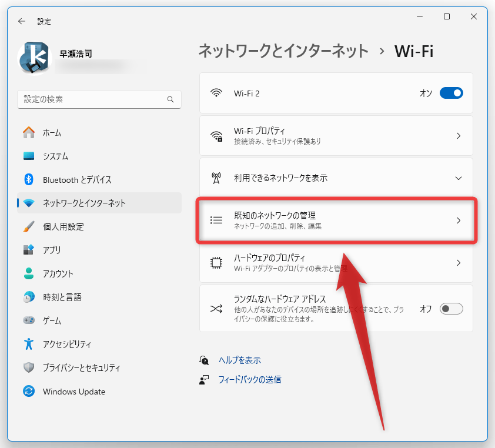
Task: Click the paintbrush icon for 個人用設定
Action: (29, 226)
